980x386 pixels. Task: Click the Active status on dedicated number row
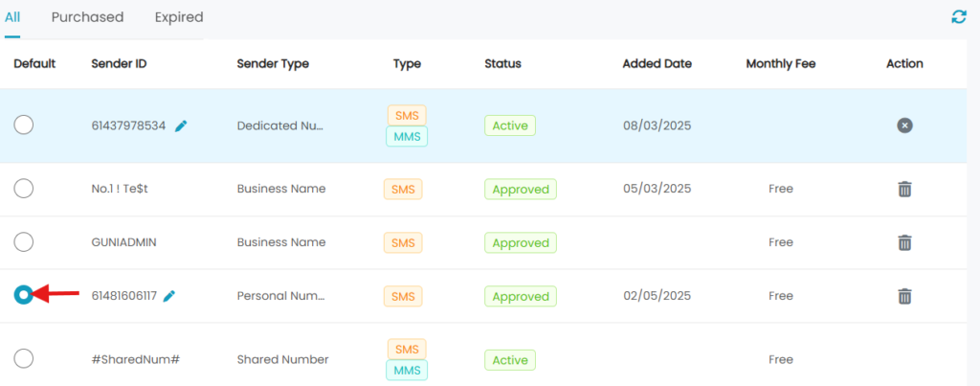point(510,125)
